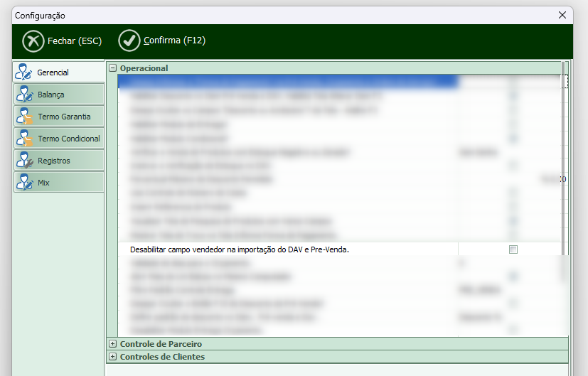Image resolution: width=588 pixels, height=376 pixels.
Task: Close the Configuração window
Action: point(562,15)
